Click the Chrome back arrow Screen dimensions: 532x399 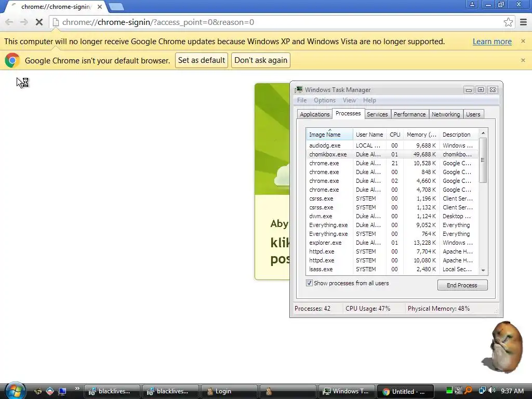click(x=9, y=22)
